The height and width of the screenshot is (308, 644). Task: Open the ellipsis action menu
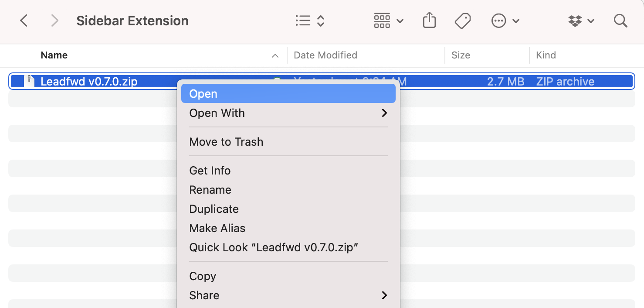505,21
